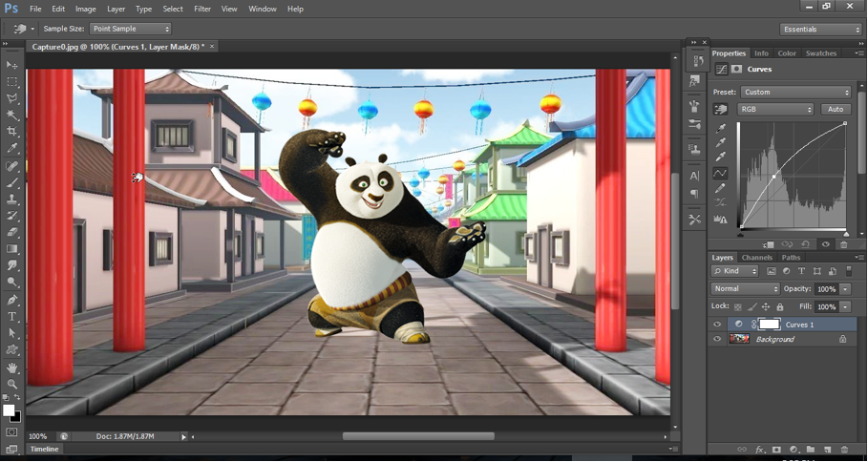Select the Move tool
Viewport: 868px width, 462px height.
point(12,65)
